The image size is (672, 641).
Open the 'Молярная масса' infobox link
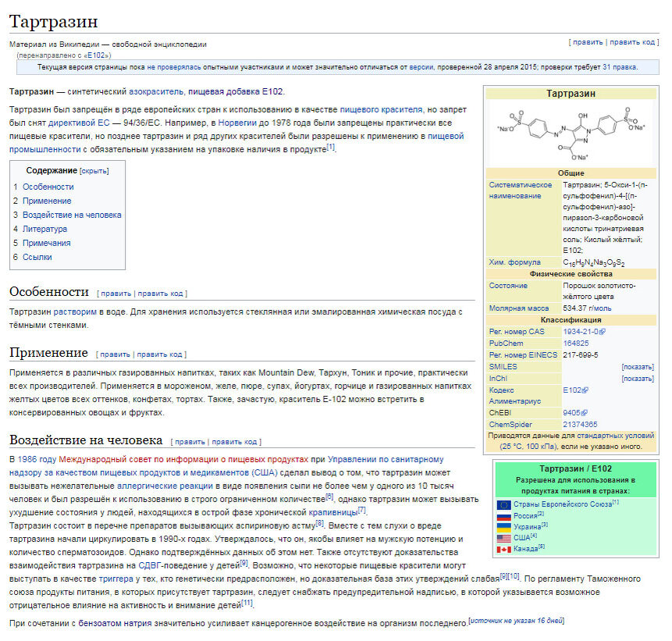pyautogui.click(x=518, y=308)
